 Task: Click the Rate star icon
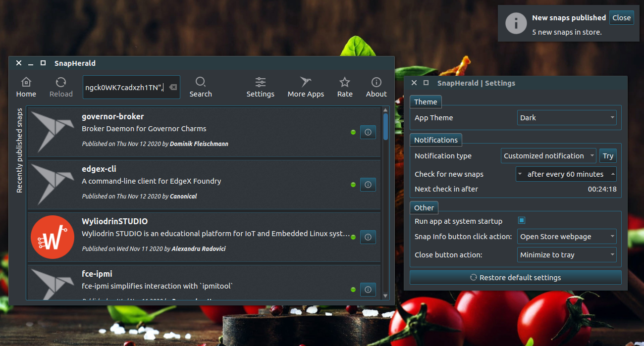(345, 87)
